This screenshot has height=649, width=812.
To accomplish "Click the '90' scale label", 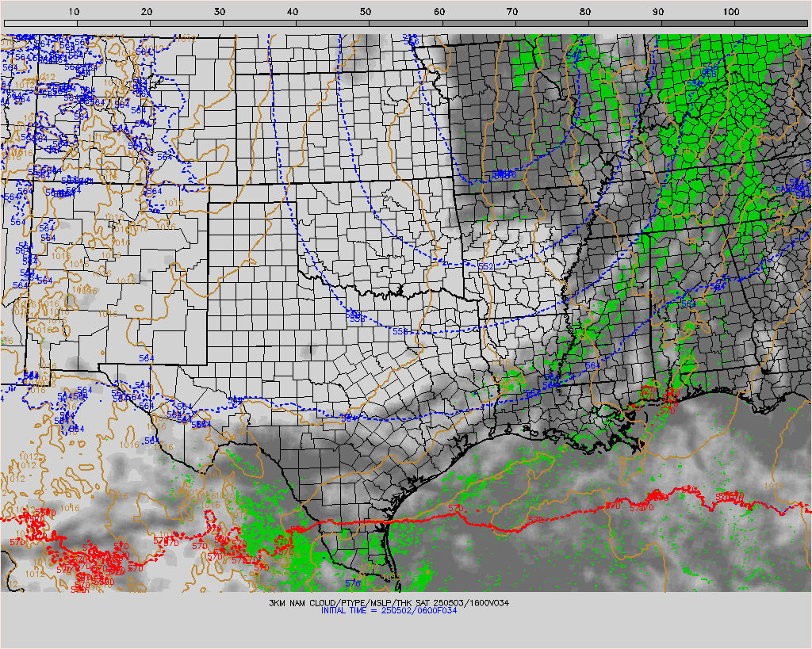I will (657, 11).
